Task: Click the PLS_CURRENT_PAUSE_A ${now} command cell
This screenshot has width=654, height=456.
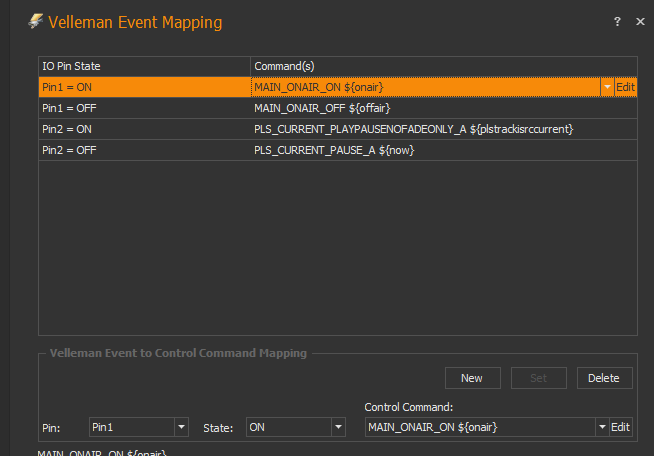Action: (444, 150)
